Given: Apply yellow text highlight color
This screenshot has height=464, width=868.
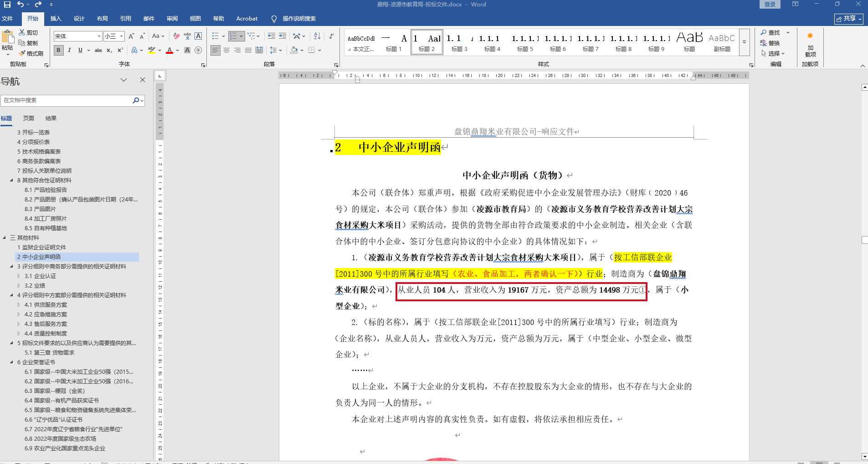Looking at the screenshot, I should click(x=152, y=50).
